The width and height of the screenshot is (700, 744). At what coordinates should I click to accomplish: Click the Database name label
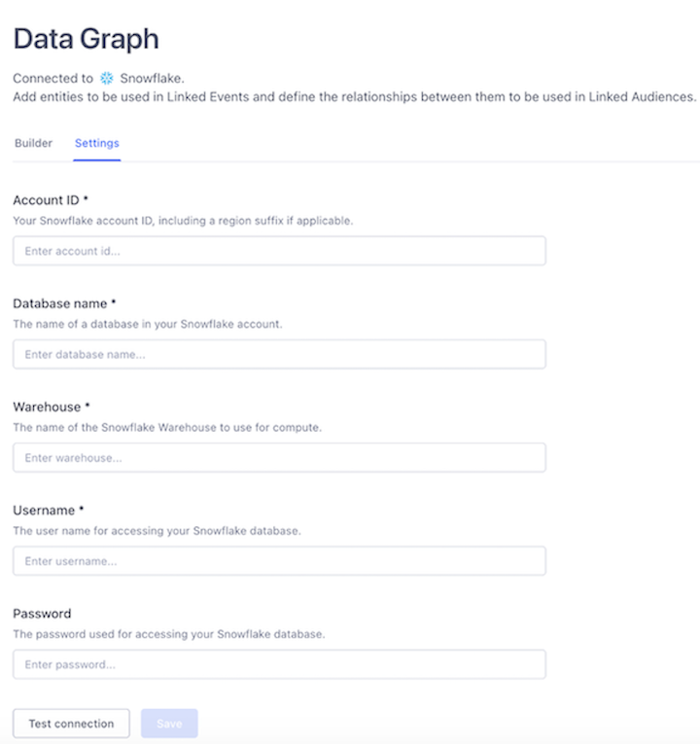(64, 303)
